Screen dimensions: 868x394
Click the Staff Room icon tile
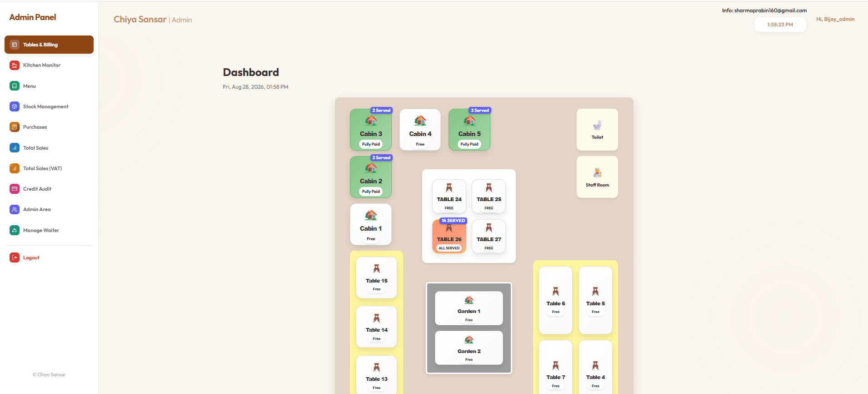597,177
